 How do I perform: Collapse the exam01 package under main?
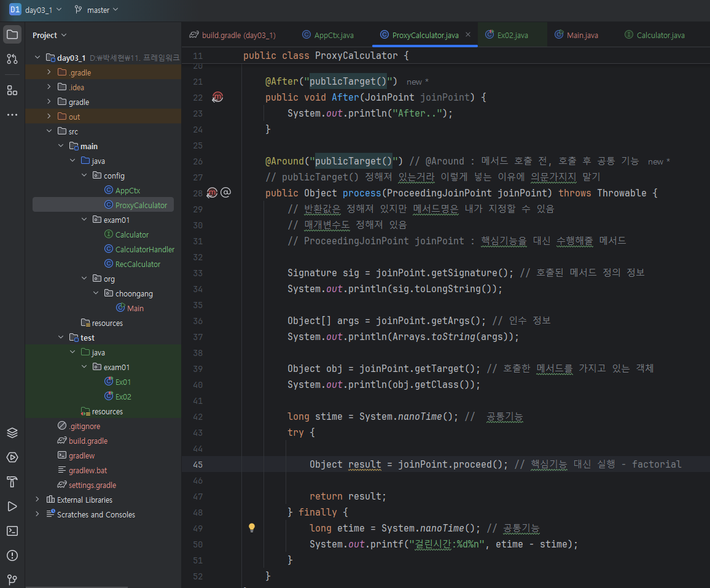pos(84,220)
